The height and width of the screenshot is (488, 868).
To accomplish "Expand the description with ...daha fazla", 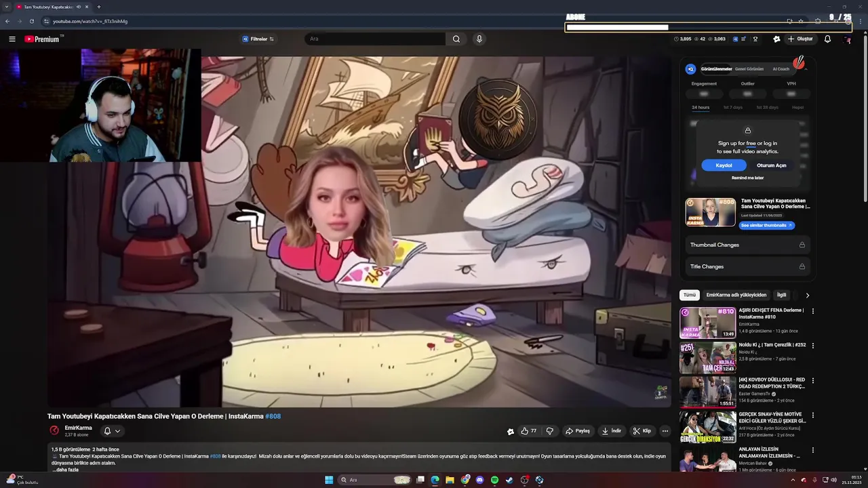I will 67,470.
